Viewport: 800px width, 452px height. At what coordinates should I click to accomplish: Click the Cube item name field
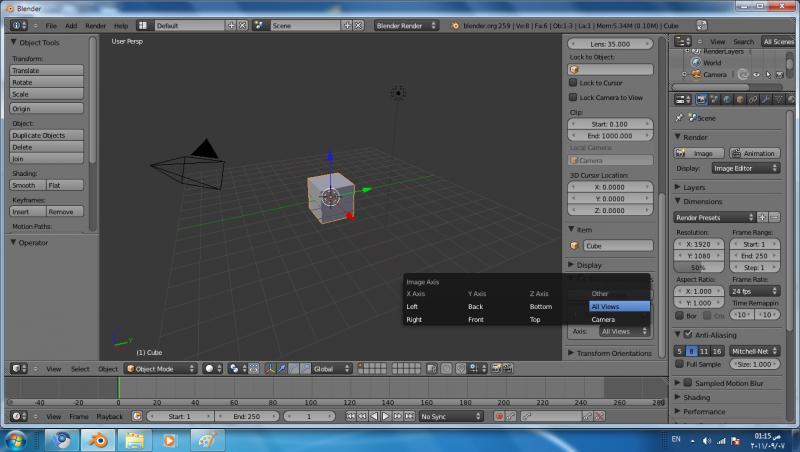coord(618,245)
